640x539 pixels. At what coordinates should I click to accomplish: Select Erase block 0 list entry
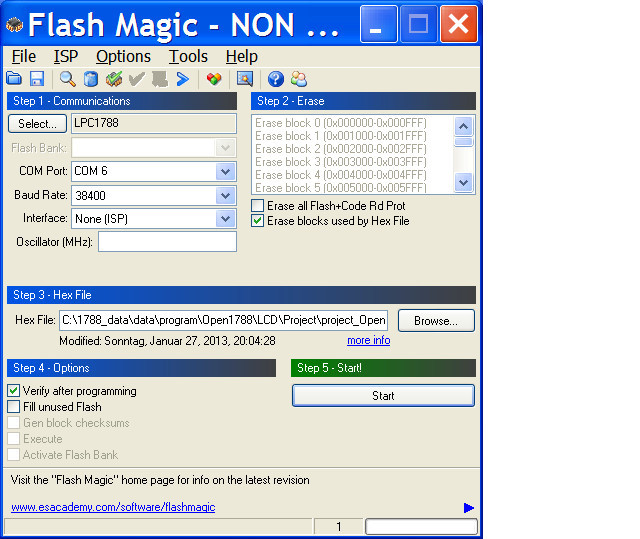tap(341, 123)
